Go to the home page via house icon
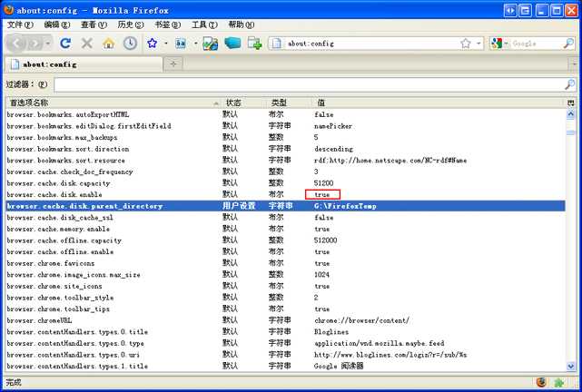Image resolution: width=582 pixels, height=392 pixels. click(108, 44)
